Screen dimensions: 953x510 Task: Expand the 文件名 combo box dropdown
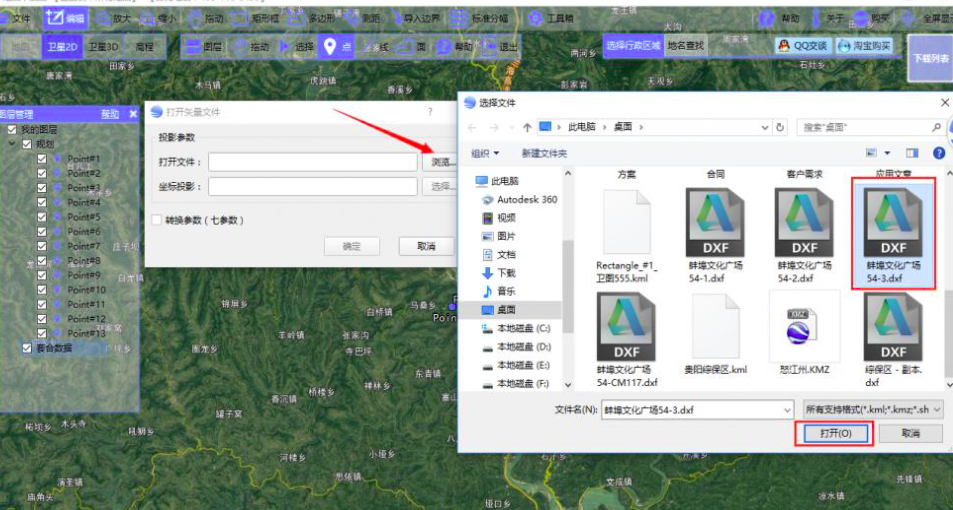coord(787,410)
